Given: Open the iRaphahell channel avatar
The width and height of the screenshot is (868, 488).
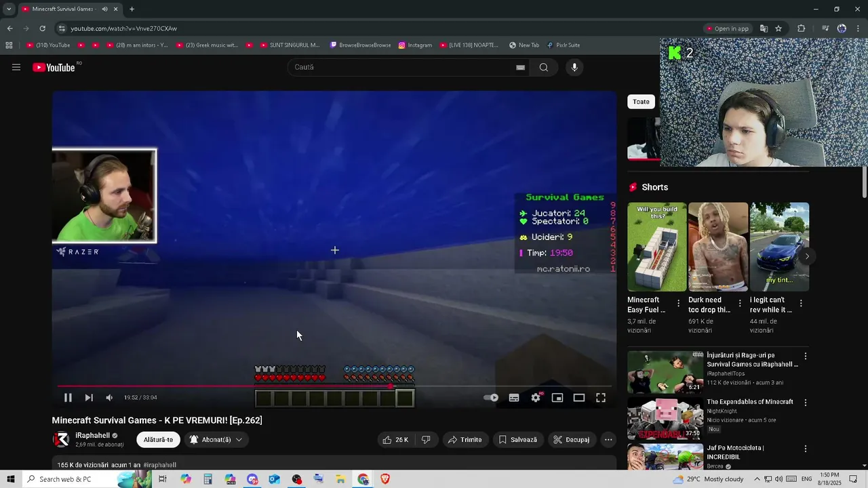Looking at the screenshot, I should pos(61,440).
